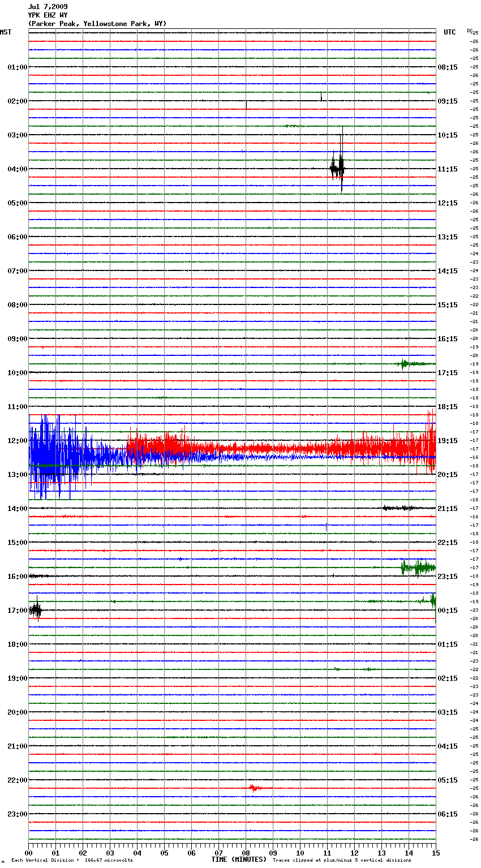Select the 20:00 MST time label
Screen dimensions: 481x868
(x=18, y=712)
